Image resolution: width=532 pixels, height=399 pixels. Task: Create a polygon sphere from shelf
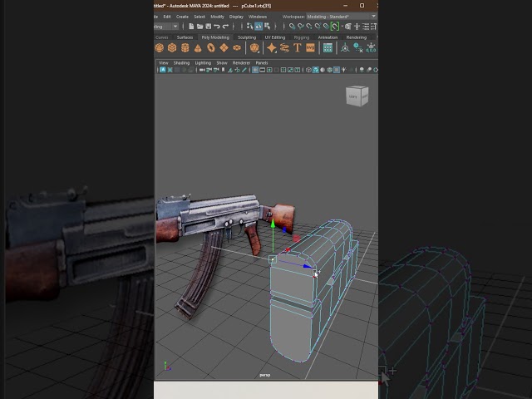159,48
